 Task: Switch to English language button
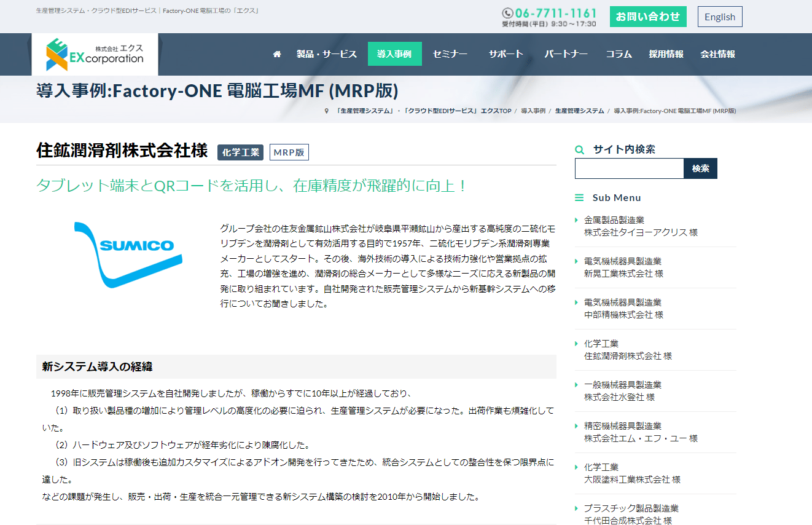(x=720, y=17)
